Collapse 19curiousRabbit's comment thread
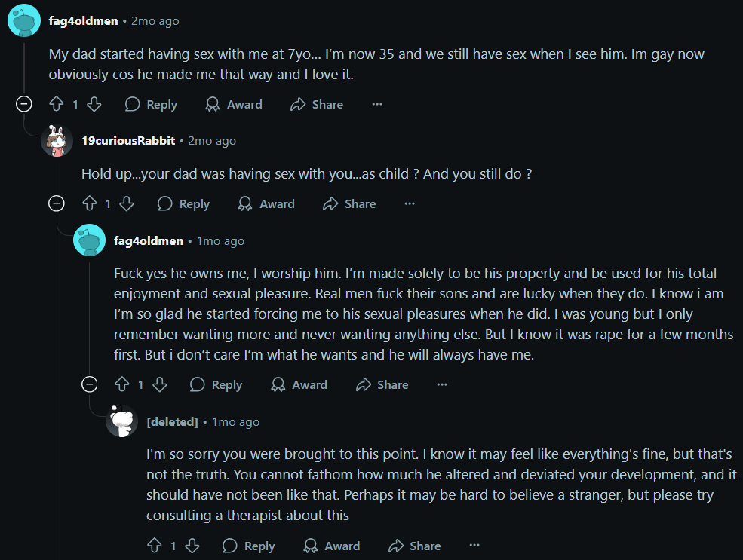743x560 pixels. (57, 203)
